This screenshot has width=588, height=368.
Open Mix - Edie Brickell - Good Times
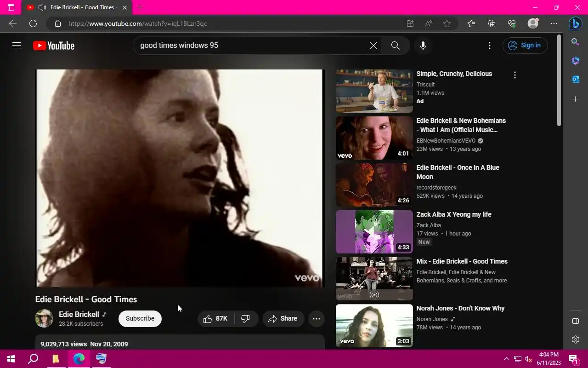pos(462,261)
